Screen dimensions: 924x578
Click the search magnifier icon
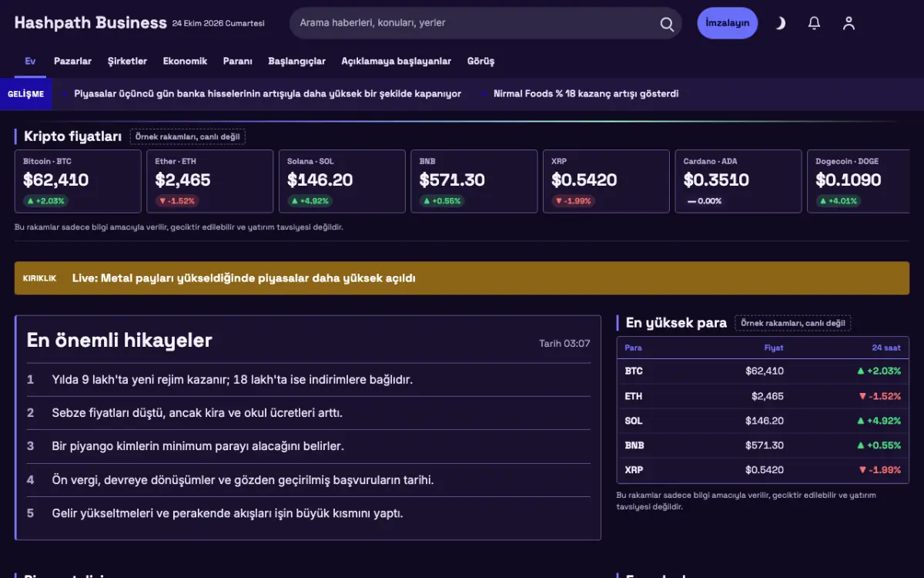point(667,23)
